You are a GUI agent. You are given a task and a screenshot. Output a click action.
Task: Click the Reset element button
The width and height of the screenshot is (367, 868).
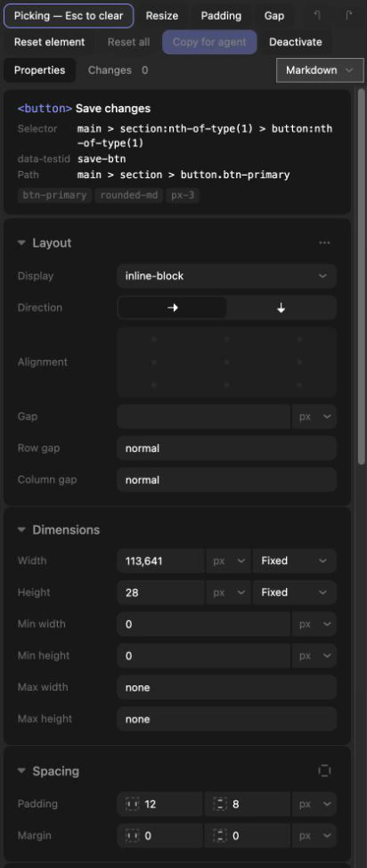pos(49,42)
